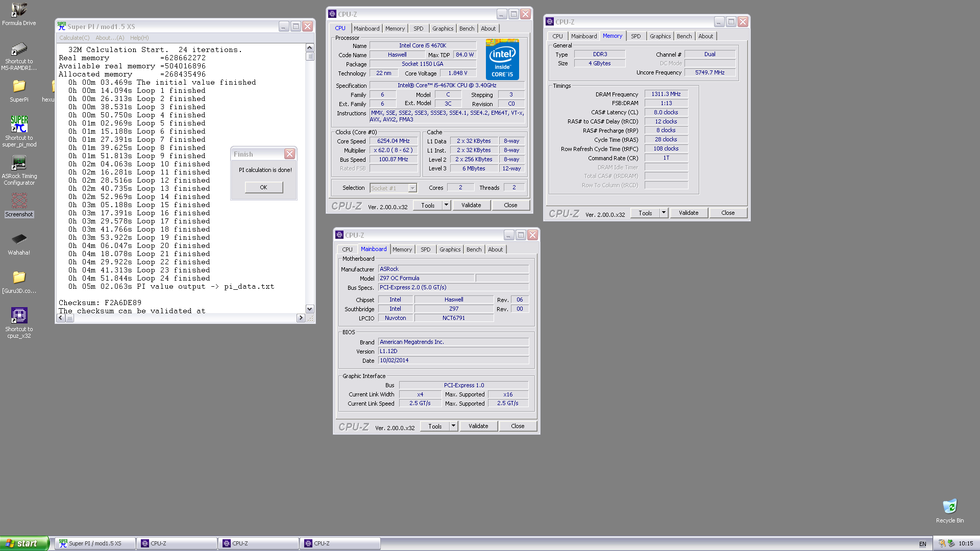Viewport: 980px width, 551px height.
Task: Open the Formula Drive desktop icon
Action: coord(19,10)
